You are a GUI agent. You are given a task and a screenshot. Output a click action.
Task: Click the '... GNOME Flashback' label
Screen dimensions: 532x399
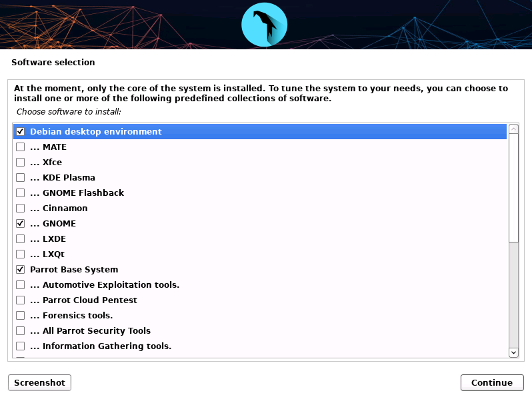click(77, 193)
